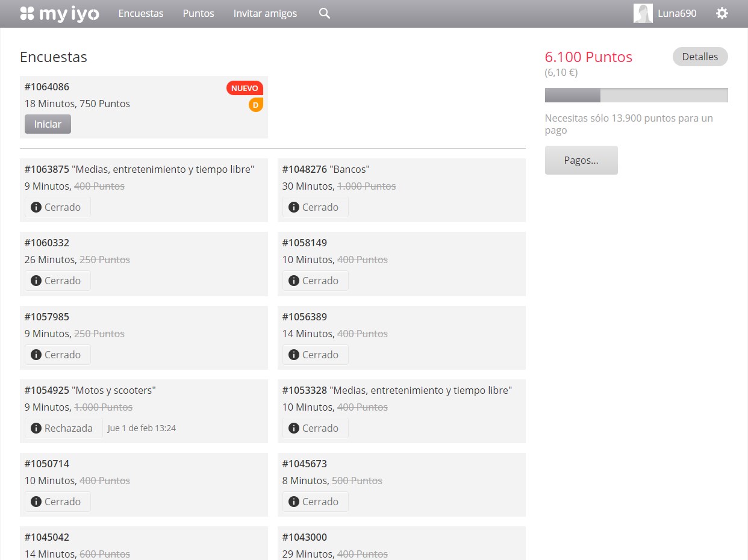Click Cerrado button on survey #1058149
The height and width of the screenshot is (560, 748).
pos(316,281)
